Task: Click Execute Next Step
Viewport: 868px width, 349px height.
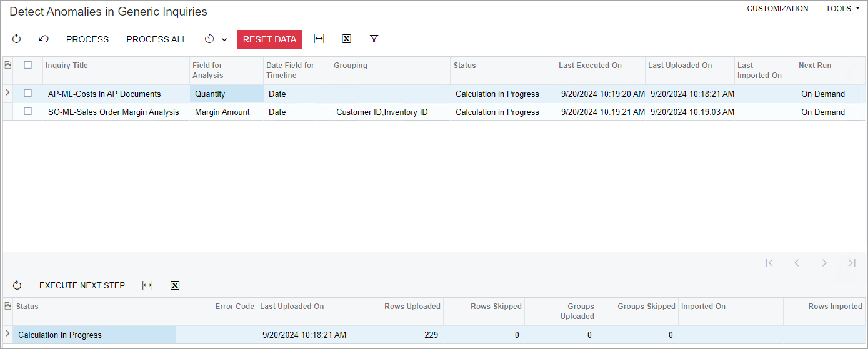Action: (x=82, y=285)
